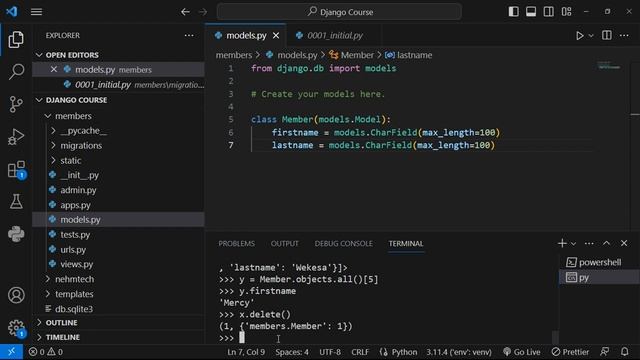
Task: Open terminal panel more actions ellipsis
Action: 589,243
